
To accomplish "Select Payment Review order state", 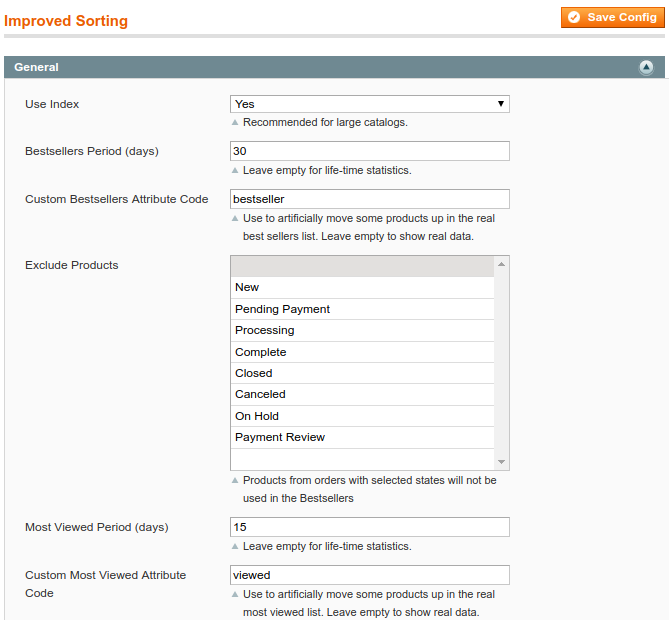I will pos(362,437).
